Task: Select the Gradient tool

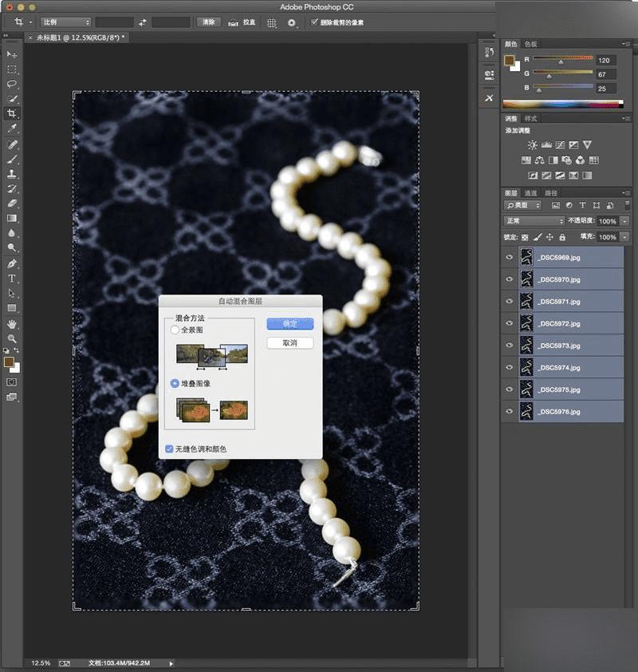Action: click(x=12, y=218)
